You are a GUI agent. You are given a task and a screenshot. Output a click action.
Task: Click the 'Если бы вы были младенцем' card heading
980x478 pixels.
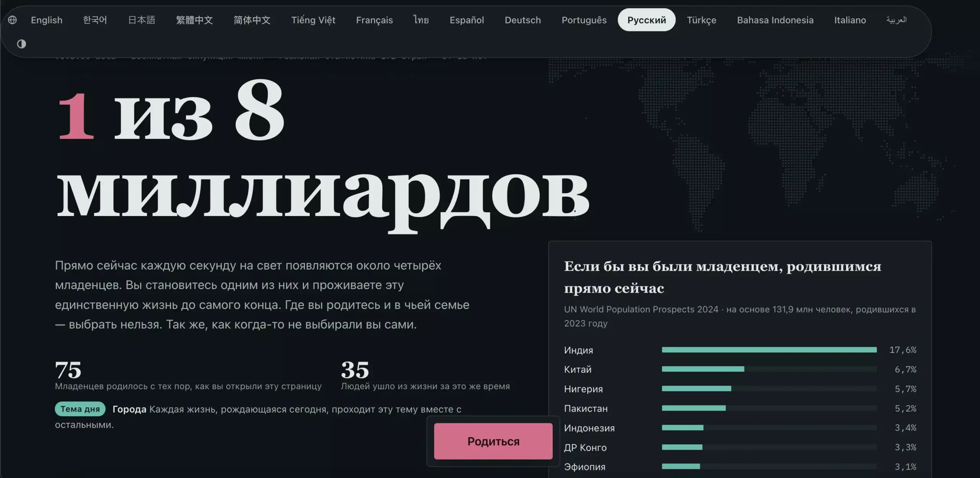(722, 277)
